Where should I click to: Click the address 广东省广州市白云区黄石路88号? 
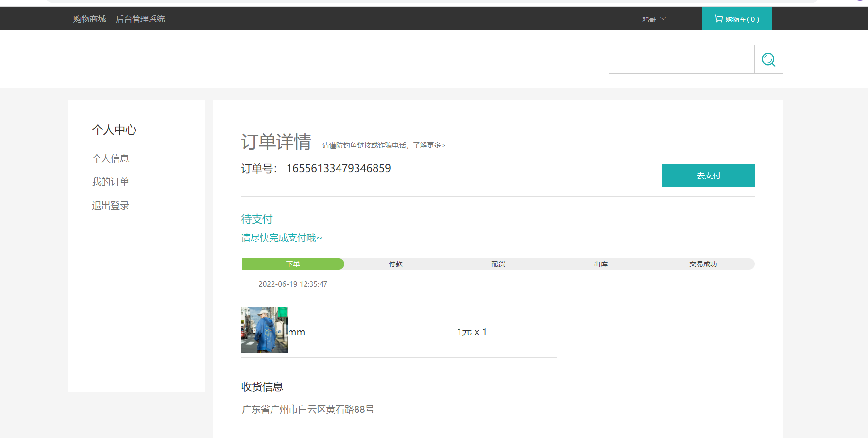pyautogui.click(x=308, y=410)
